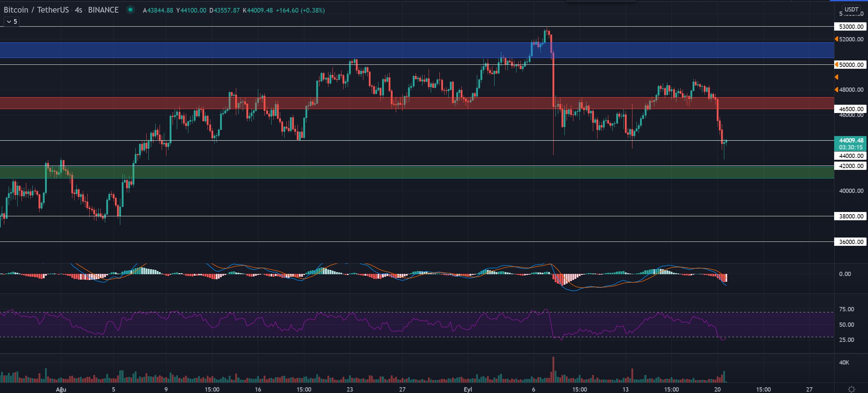The height and width of the screenshot is (393, 868).
Task: Select the red zone rectangle near 46500
Action: [144, 103]
